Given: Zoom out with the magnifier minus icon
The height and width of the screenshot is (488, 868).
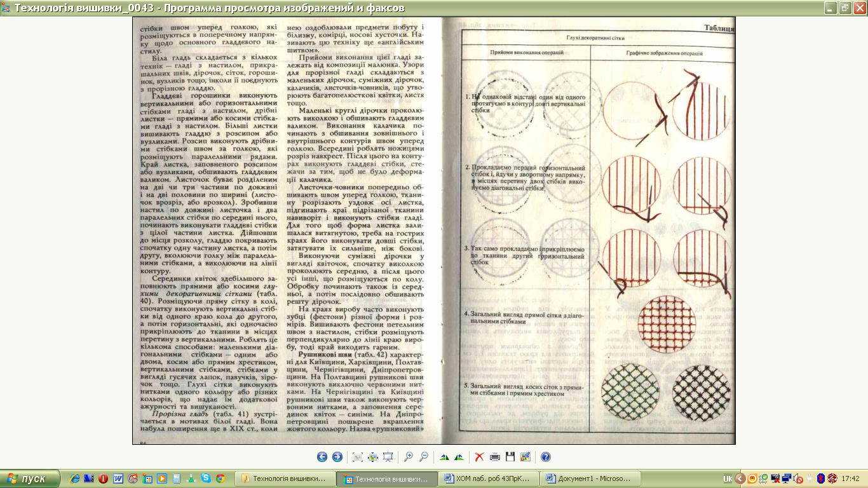Looking at the screenshot, I should point(424,457).
